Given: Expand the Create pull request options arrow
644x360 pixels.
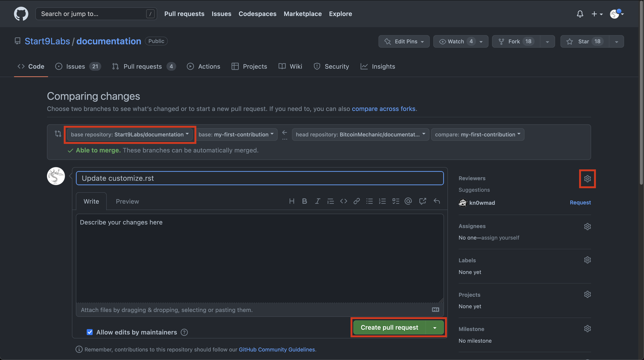Looking at the screenshot, I should click(435, 328).
